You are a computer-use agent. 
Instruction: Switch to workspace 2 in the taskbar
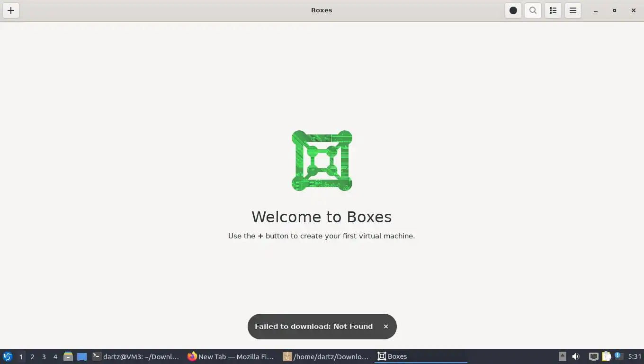click(x=32, y=357)
